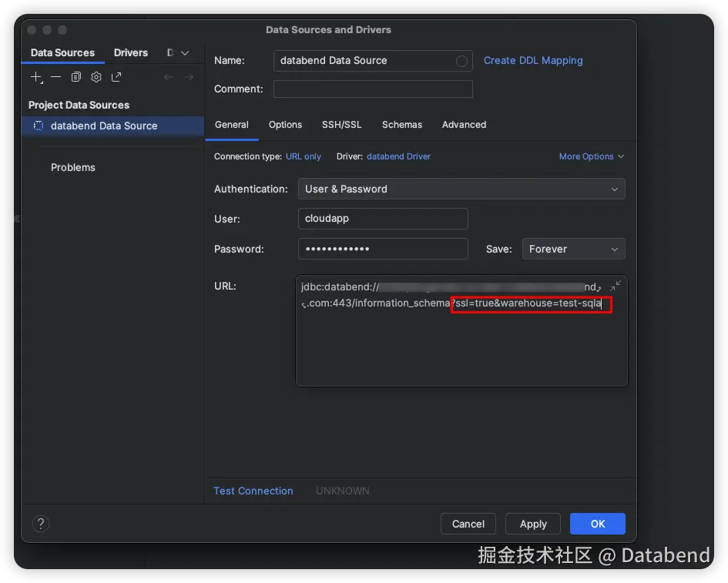728x583 pixels.
Task: Add a new data source with plus icon
Action: tap(36, 77)
